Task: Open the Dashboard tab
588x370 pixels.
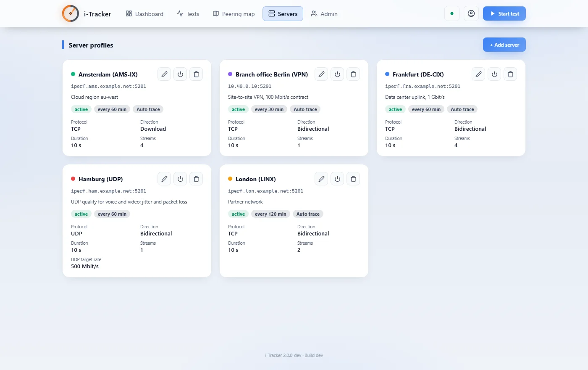Action: 144,14
